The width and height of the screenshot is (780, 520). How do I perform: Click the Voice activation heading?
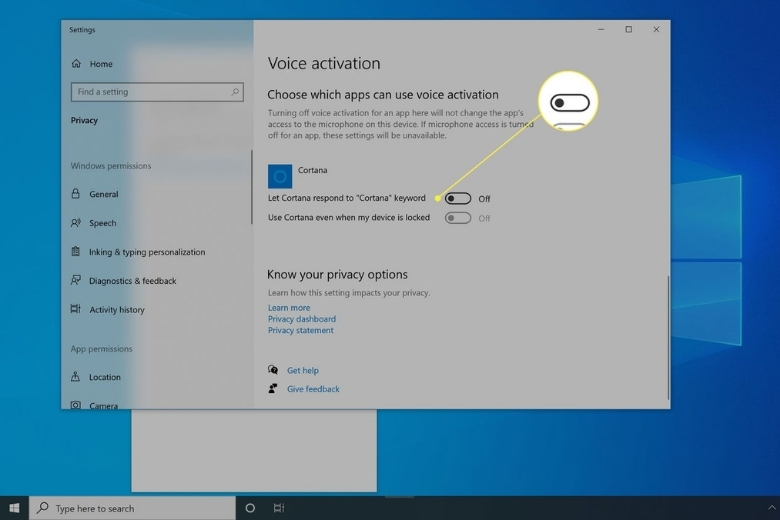(324, 63)
